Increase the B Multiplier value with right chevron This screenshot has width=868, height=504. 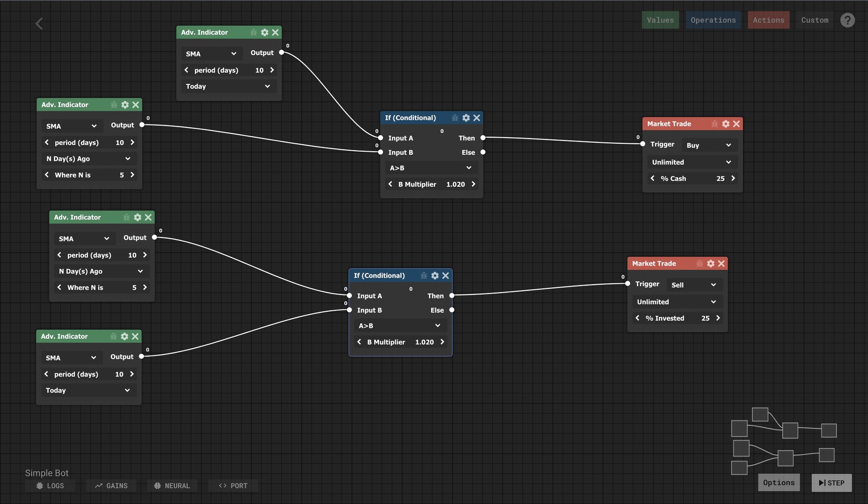(x=473, y=184)
